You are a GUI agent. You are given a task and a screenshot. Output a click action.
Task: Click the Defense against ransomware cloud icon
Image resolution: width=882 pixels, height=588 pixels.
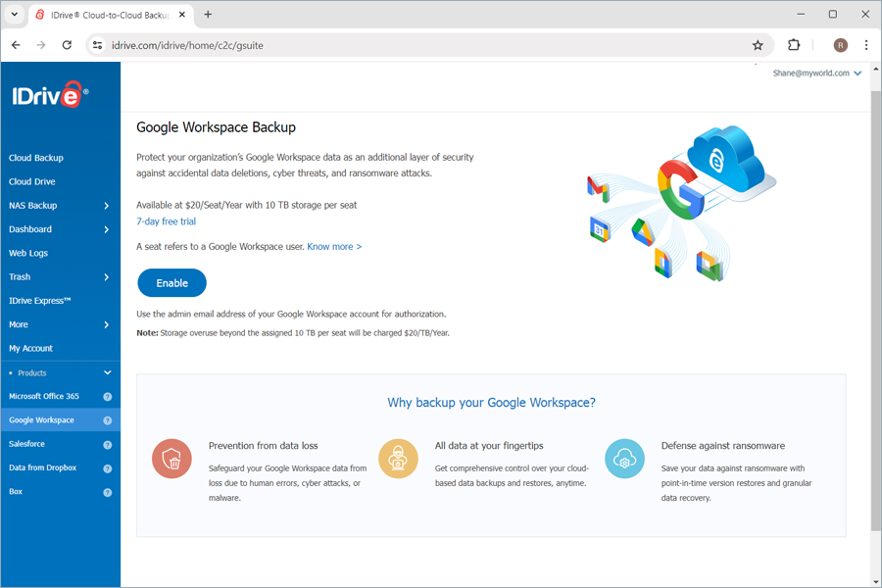pos(624,459)
